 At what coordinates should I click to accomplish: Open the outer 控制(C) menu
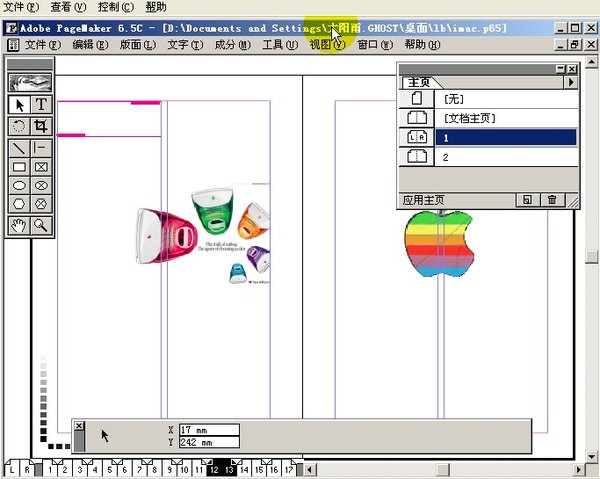pos(116,7)
